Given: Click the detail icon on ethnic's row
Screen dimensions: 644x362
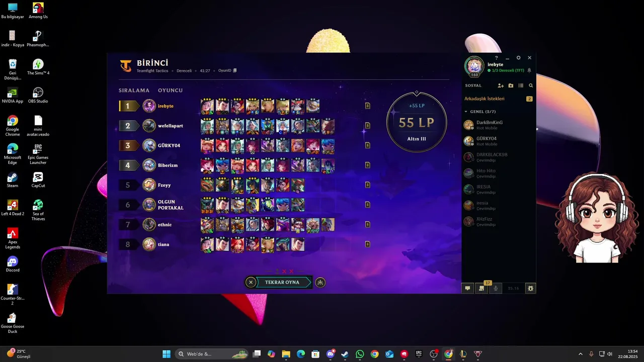Looking at the screenshot, I should point(368,224).
